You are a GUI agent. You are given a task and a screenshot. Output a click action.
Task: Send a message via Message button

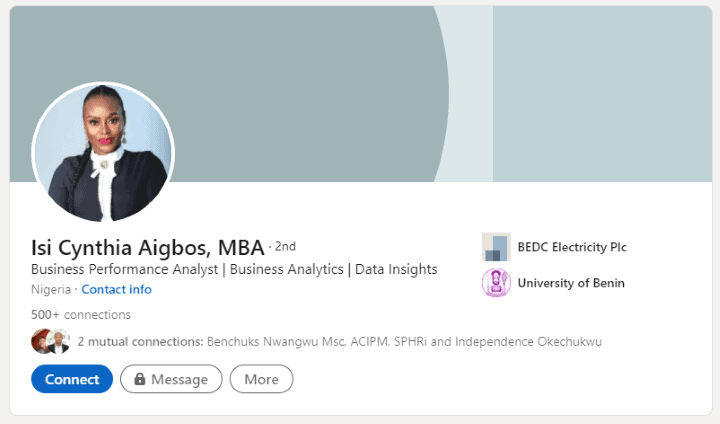click(171, 379)
